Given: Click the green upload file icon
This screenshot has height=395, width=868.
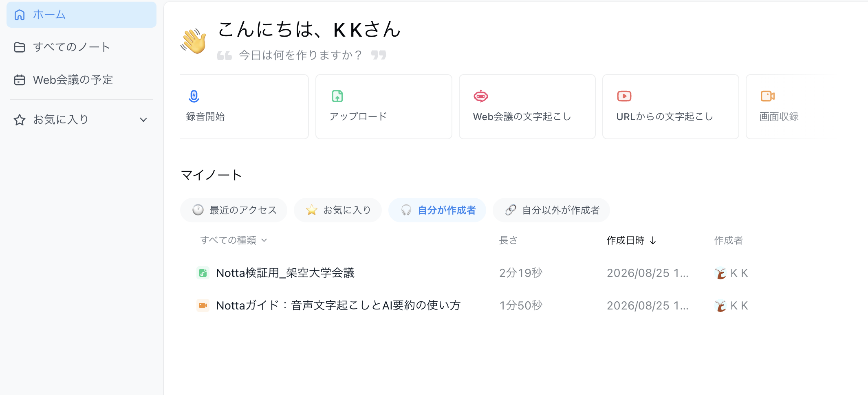Looking at the screenshot, I should 337,96.
